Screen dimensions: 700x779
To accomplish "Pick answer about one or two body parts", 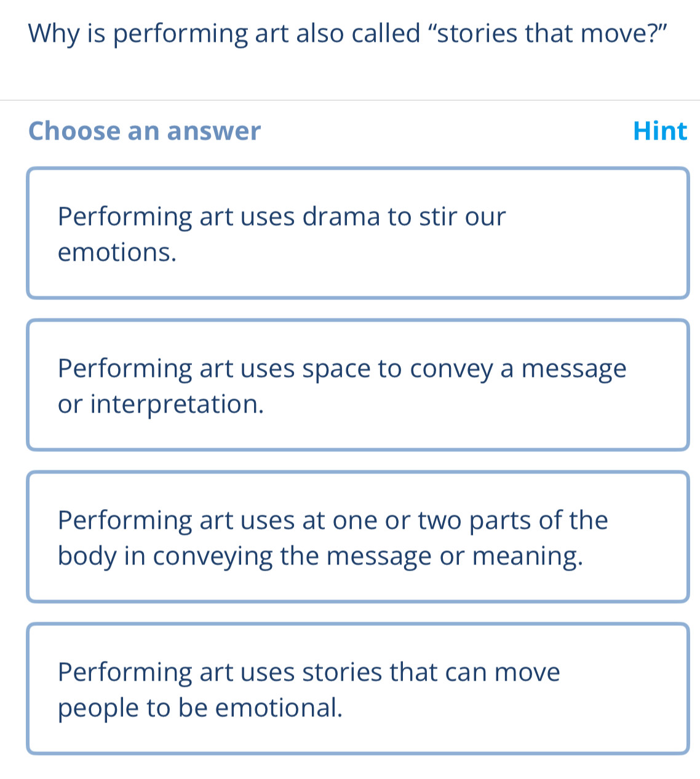I will [x=357, y=537].
